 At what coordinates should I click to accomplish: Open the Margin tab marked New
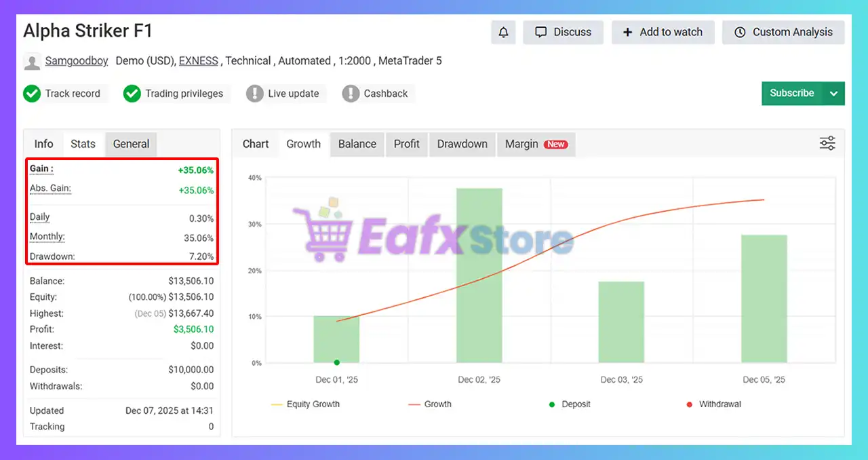tap(536, 144)
